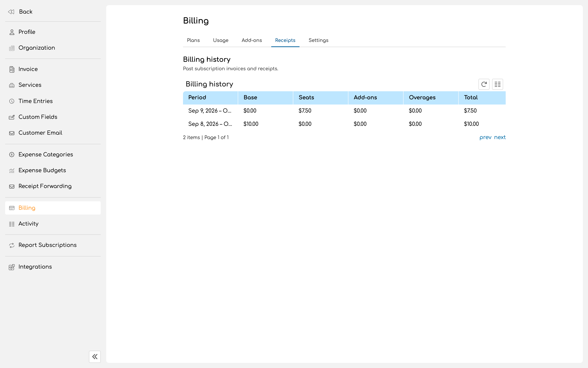The height and width of the screenshot is (368, 588).
Task: Sort by the Overages column header
Action: point(431,98)
